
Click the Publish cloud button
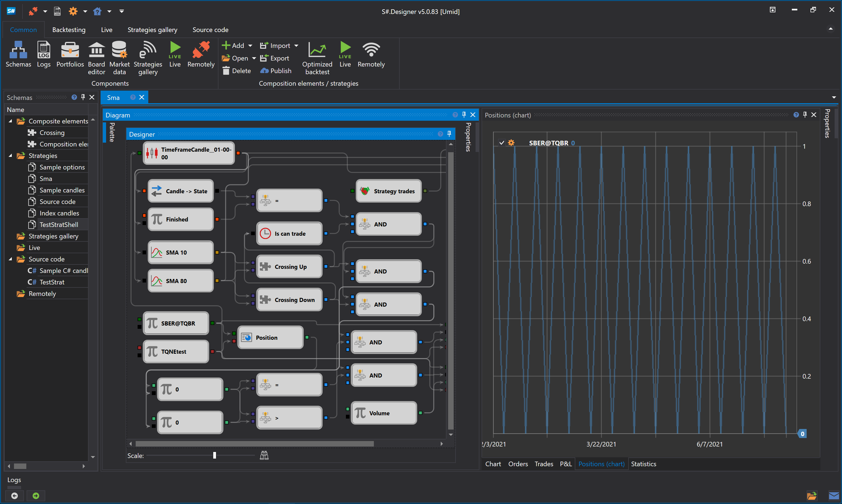click(x=276, y=71)
